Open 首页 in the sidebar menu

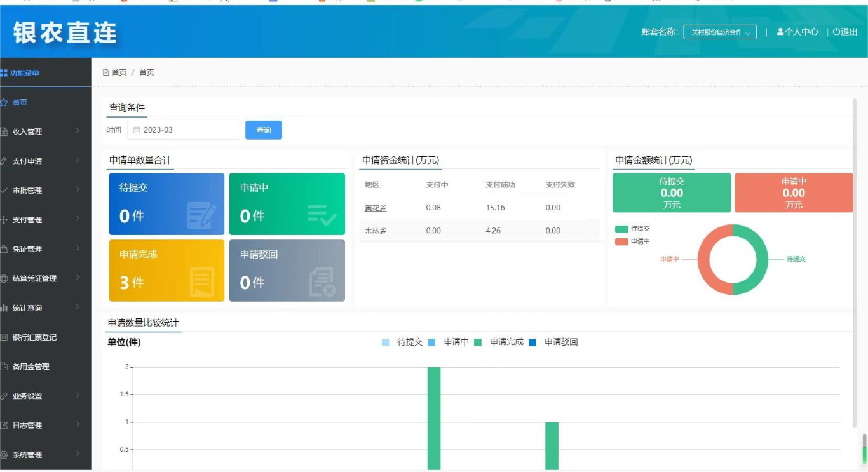point(46,102)
